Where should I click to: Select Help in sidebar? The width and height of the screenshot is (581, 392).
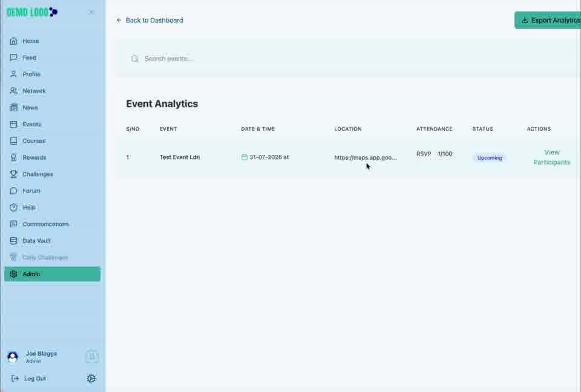click(x=52, y=207)
